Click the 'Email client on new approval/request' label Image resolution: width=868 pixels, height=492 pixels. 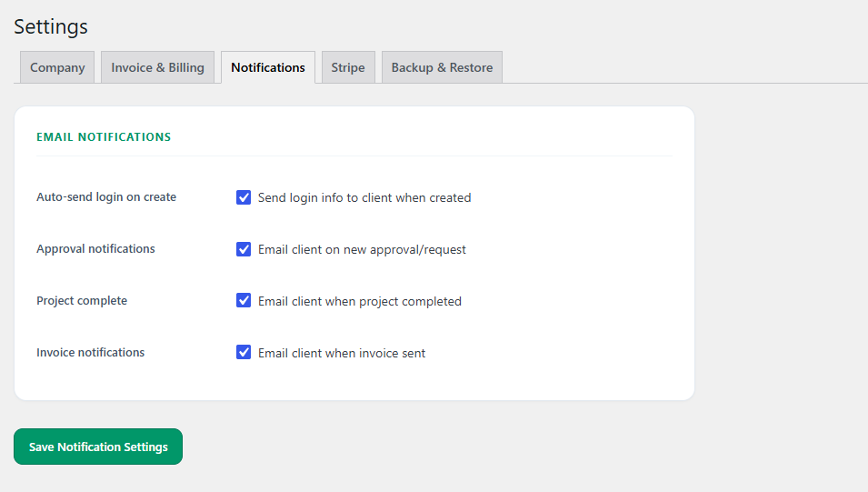362,250
